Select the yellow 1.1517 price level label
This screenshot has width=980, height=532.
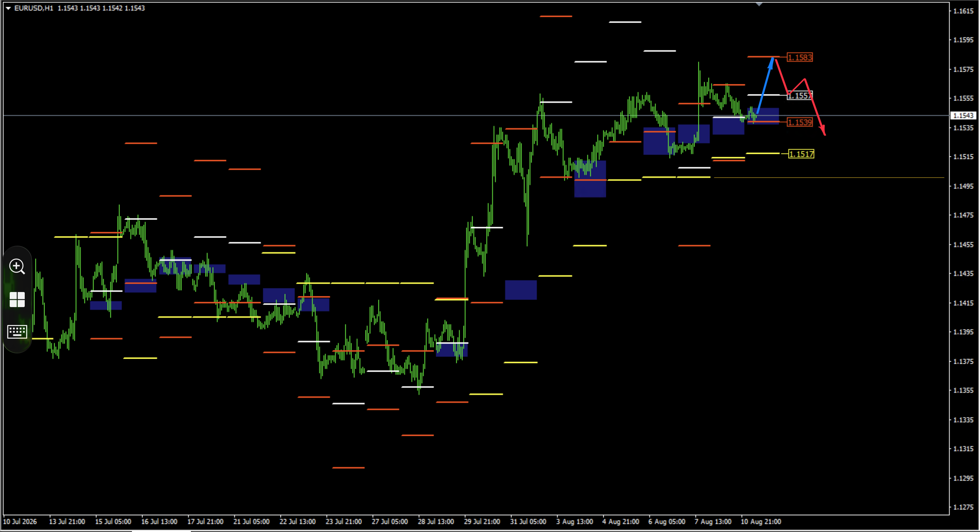pyautogui.click(x=801, y=154)
